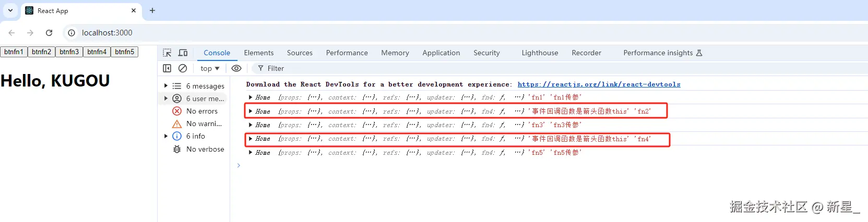The image size is (868, 222).
Task: Open the top context dropdown
Action: point(210,68)
